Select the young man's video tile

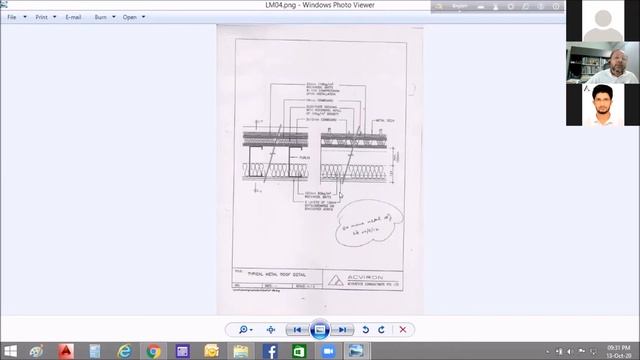point(603,105)
